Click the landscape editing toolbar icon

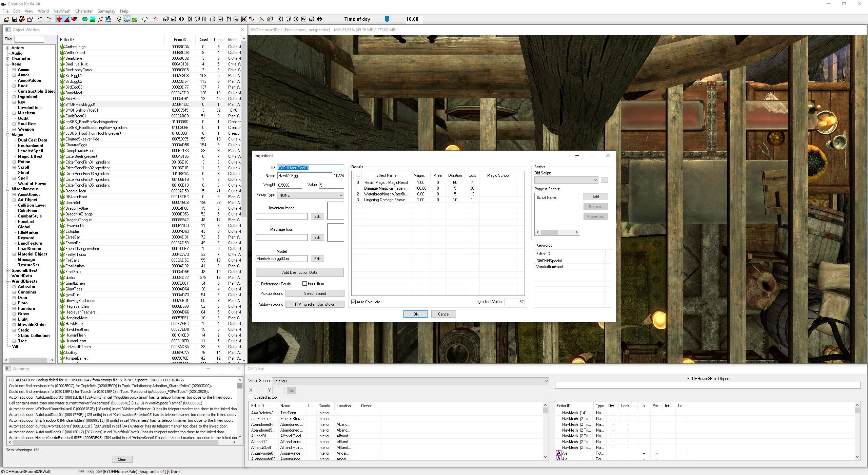tap(93, 19)
